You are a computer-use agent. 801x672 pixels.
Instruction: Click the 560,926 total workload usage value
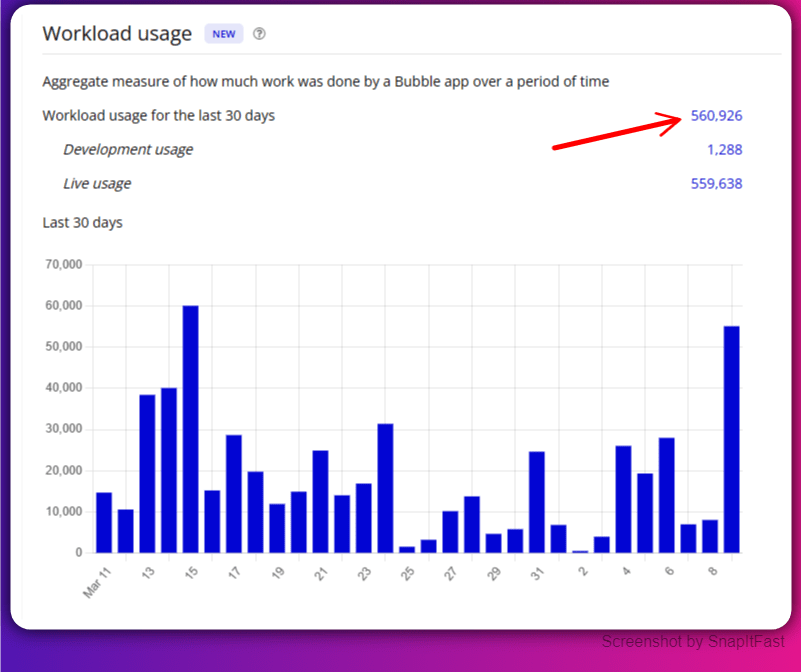(718, 115)
